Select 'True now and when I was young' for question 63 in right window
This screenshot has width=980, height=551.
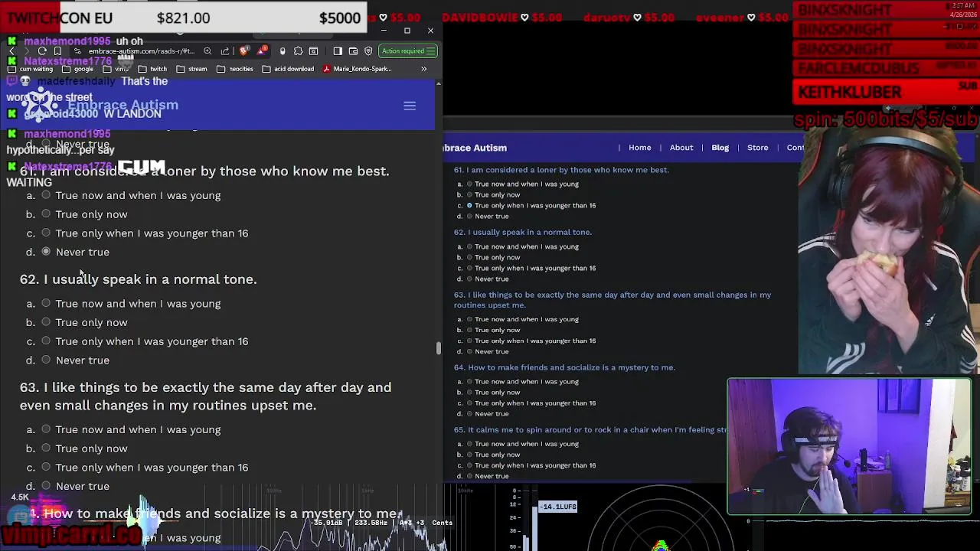(469, 319)
